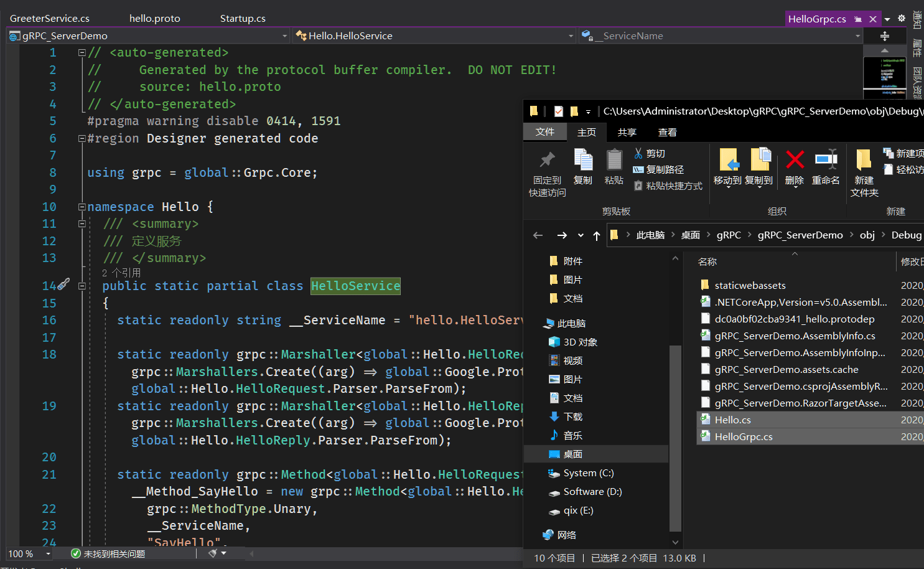The height and width of the screenshot is (569, 924).
Task: Open the __ServiceName member dropdown
Action: point(857,36)
